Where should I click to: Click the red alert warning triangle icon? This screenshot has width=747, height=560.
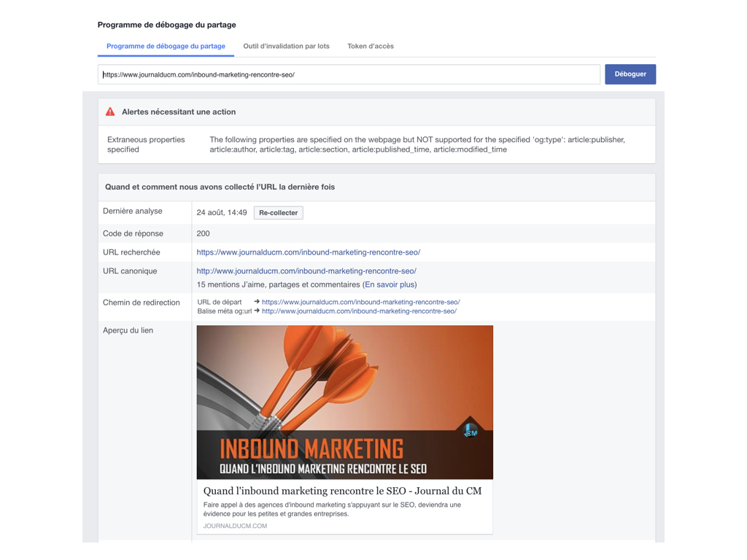click(x=110, y=112)
